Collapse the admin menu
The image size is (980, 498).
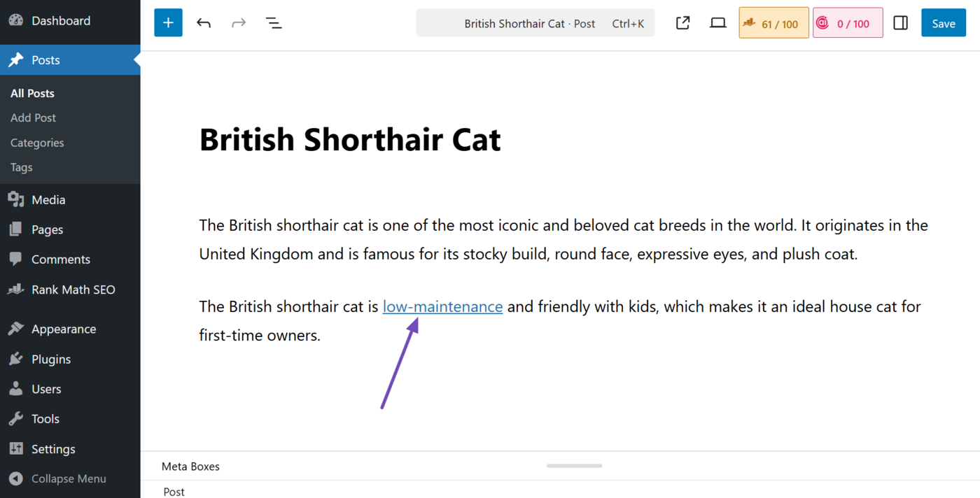click(x=57, y=478)
